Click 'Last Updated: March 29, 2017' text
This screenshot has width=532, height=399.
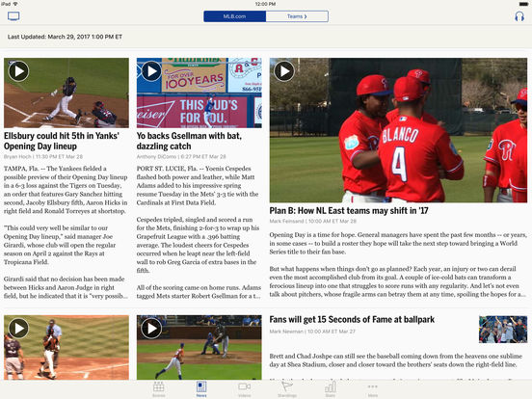click(65, 37)
